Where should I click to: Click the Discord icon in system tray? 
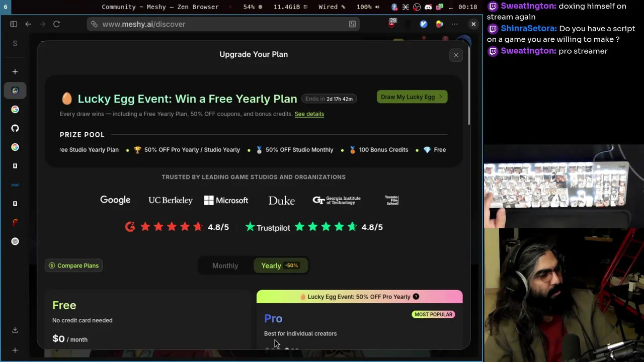428,7
